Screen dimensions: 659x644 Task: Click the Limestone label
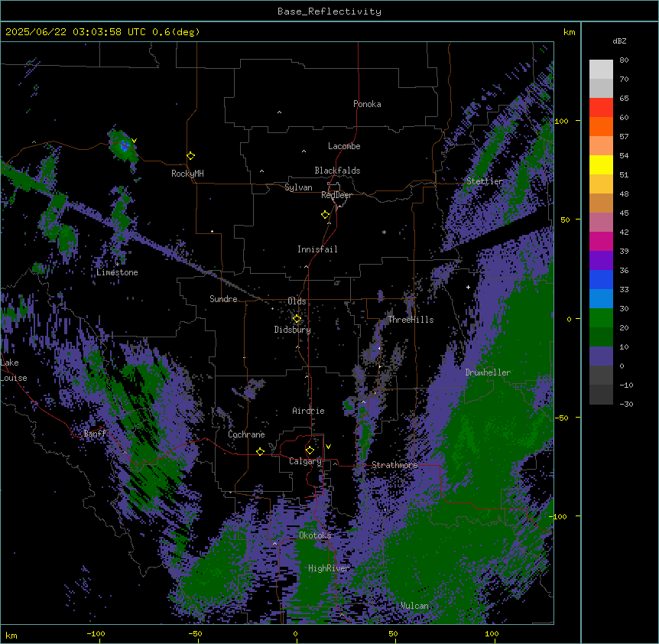click(x=117, y=272)
